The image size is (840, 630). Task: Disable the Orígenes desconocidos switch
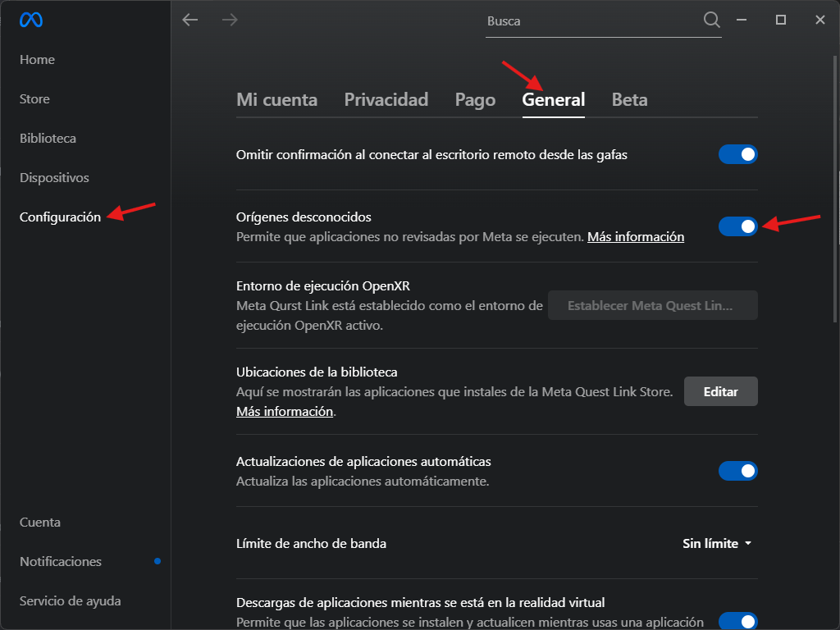point(737,226)
